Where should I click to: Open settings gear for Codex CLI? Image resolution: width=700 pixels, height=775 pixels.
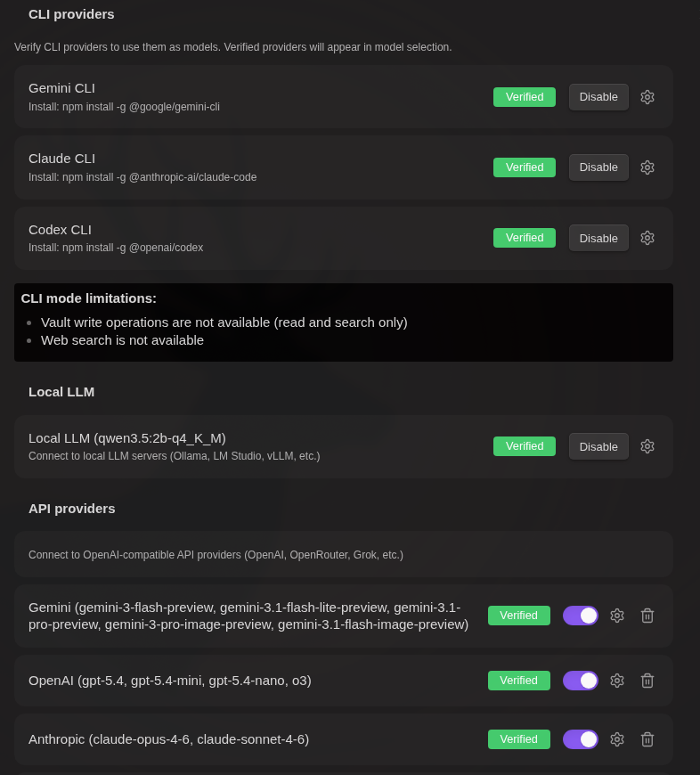[647, 238]
